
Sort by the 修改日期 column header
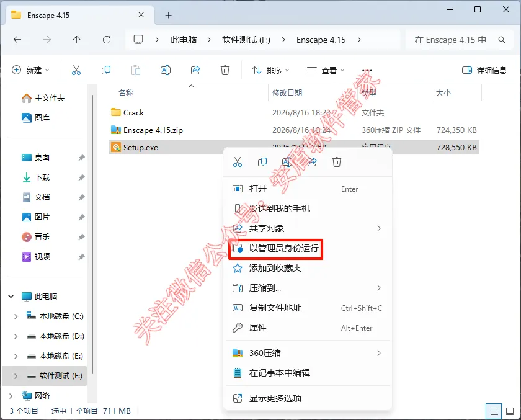pos(287,92)
